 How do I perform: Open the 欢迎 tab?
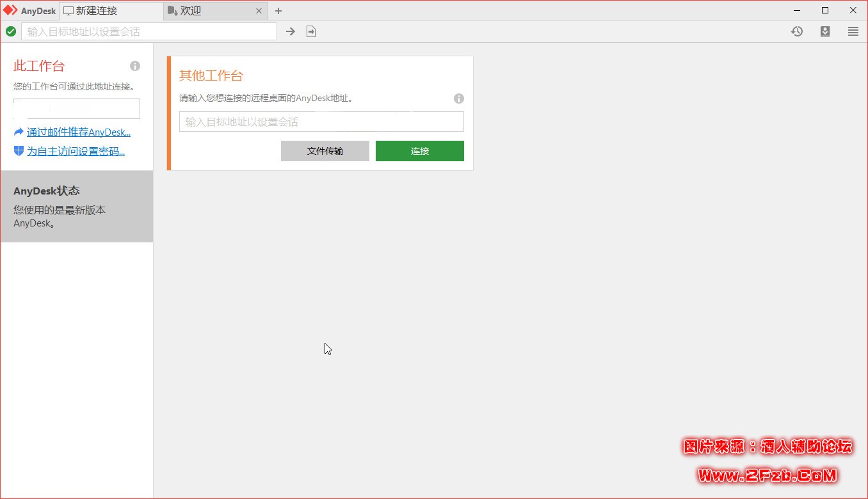pyautogui.click(x=216, y=11)
